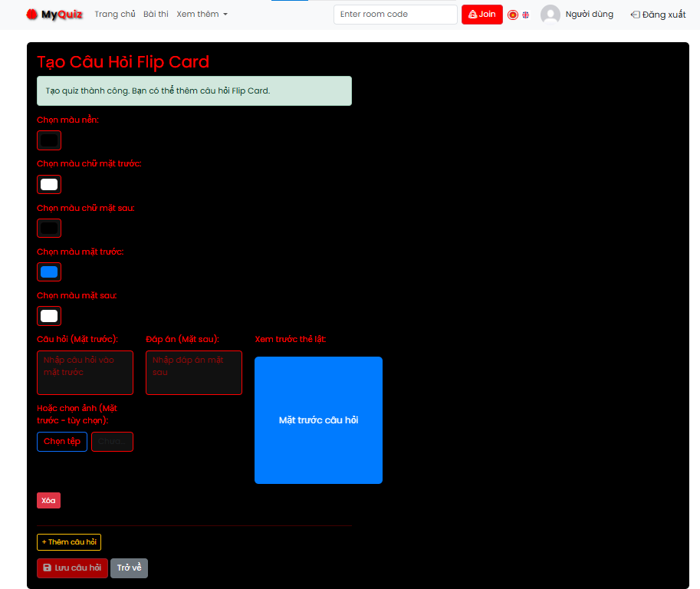The width and height of the screenshot is (700, 589).
Task: Switch language to Vietnamese flag
Action: pyautogui.click(x=513, y=15)
